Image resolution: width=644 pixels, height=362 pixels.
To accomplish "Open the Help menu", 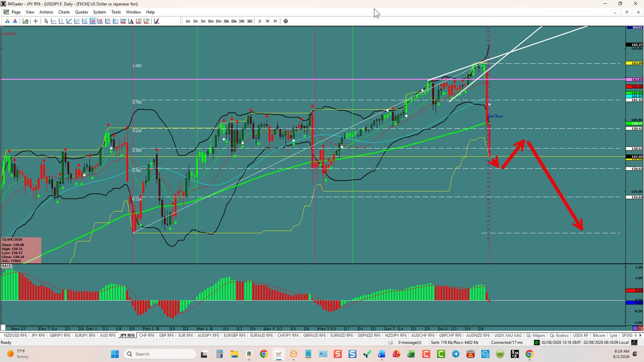I will (x=150, y=12).
